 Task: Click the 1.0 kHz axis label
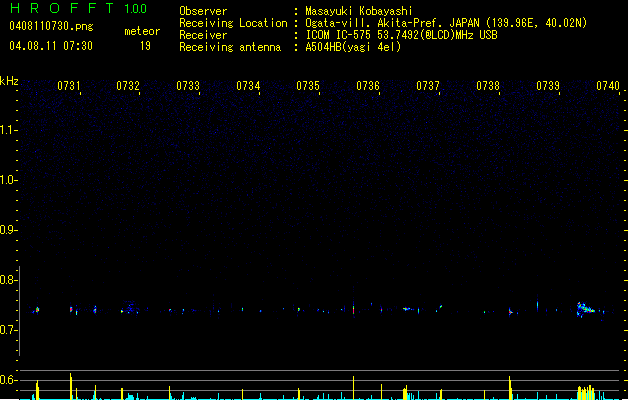click(x=8, y=180)
